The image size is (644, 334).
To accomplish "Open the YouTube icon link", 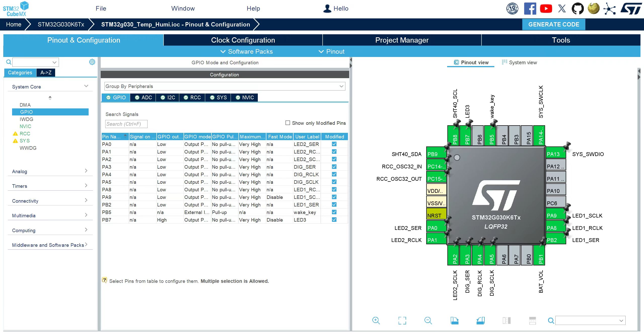I will pos(546,9).
